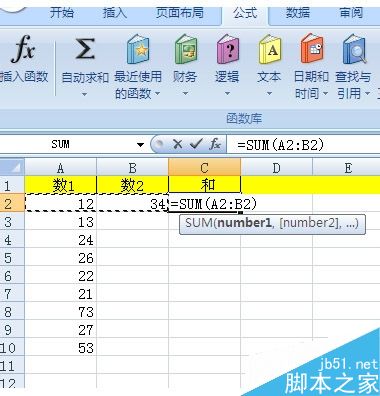The width and height of the screenshot is (380, 396).
Task: Expand the Financial (财务) dropdown arrow
Action: [x=185, y=94]
